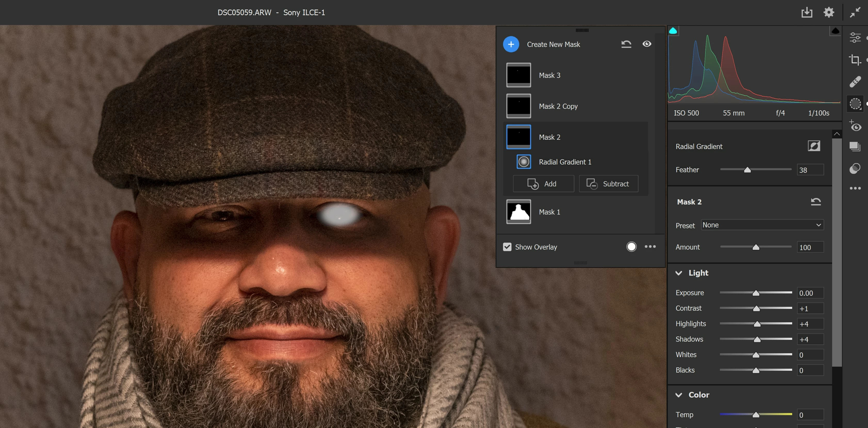Collapse the Color section chevron
Viewport: 868px width, 428px height.
coord(679,395)
